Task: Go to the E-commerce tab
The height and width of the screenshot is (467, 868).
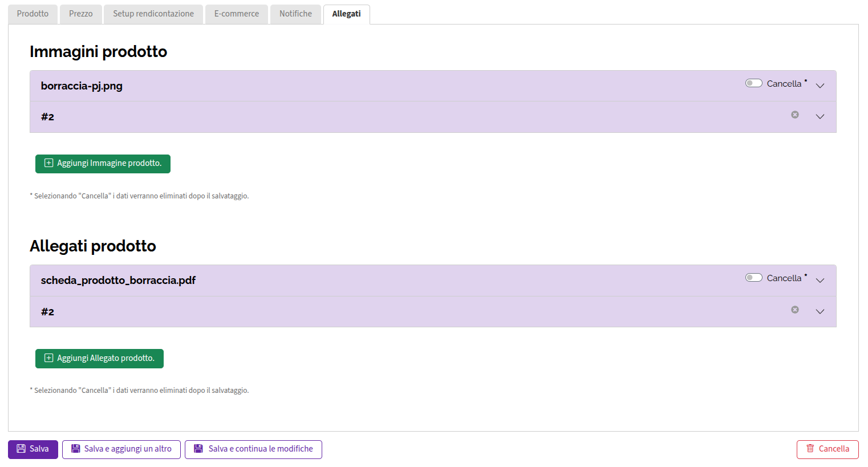Action: (237, 14)
